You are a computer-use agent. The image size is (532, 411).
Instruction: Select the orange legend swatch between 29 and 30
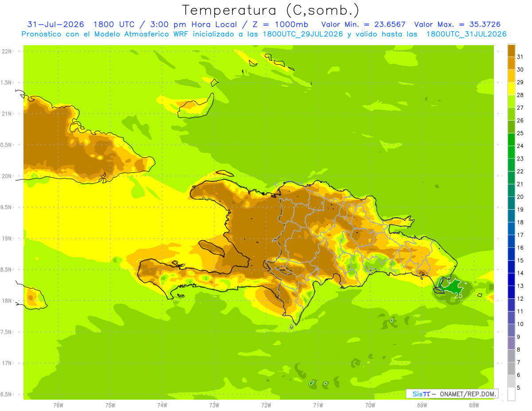[x=511, y=76]
